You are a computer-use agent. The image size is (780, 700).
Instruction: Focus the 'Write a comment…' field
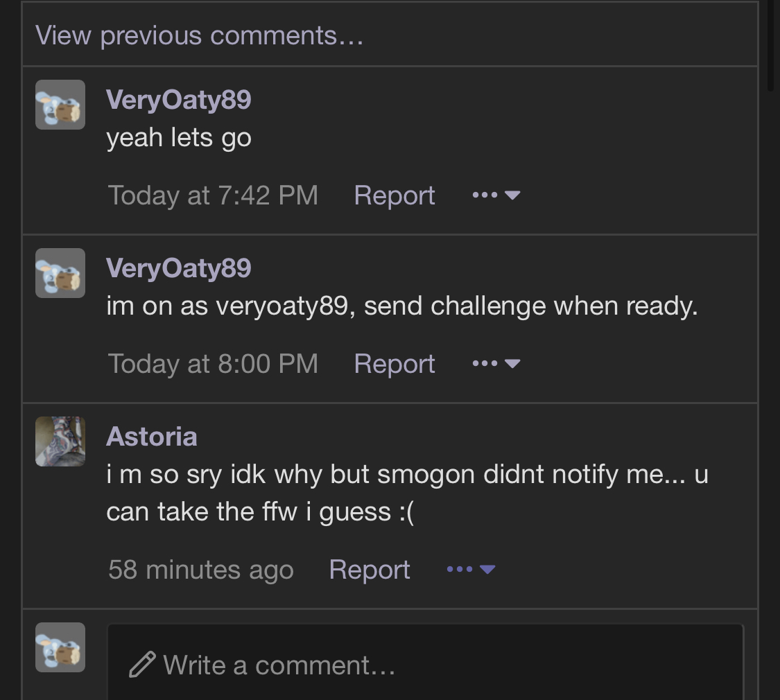coord(426,662)
